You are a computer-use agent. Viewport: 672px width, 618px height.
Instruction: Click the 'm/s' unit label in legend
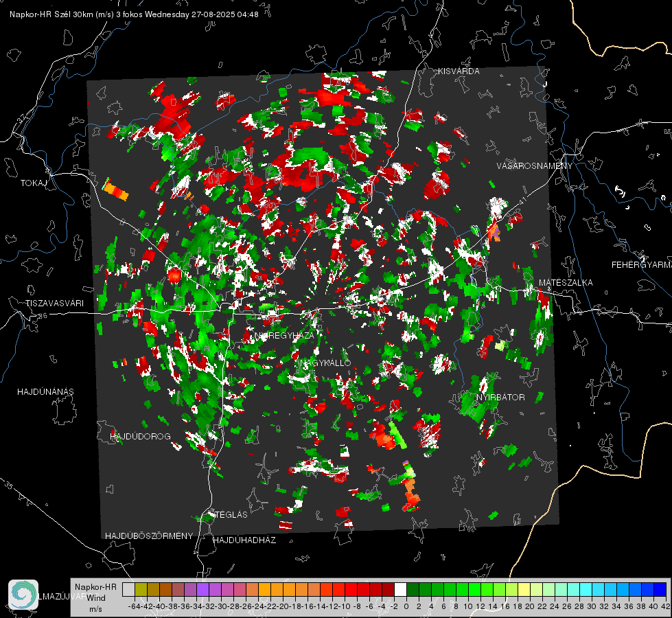click(x=95, y=608)
